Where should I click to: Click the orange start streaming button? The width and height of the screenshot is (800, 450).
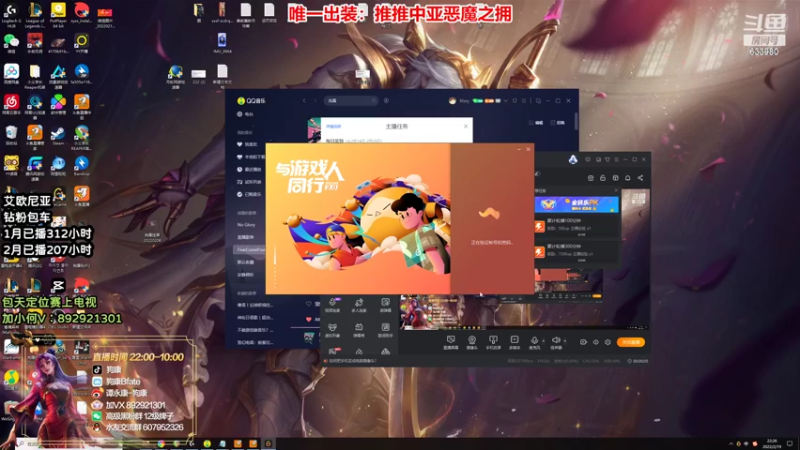[x=631, y=342]
